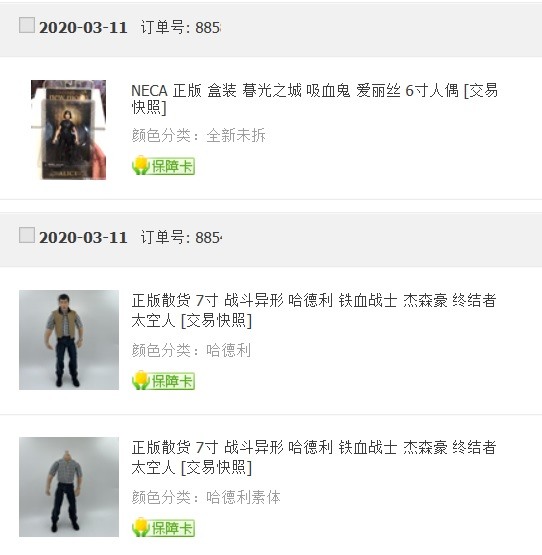Open the 交易快照 link for the 哈德利素体 item
Screen dimensions: 542x555
[217, 468]
